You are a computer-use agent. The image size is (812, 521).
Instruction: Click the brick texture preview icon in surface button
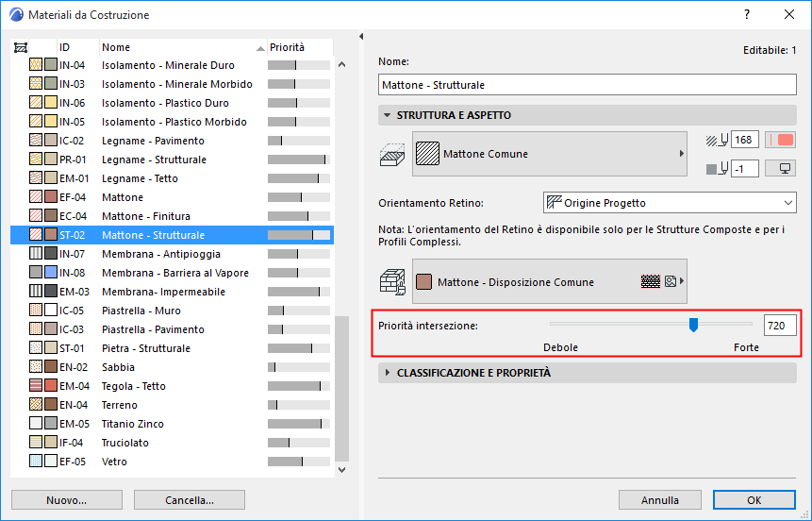651,281
